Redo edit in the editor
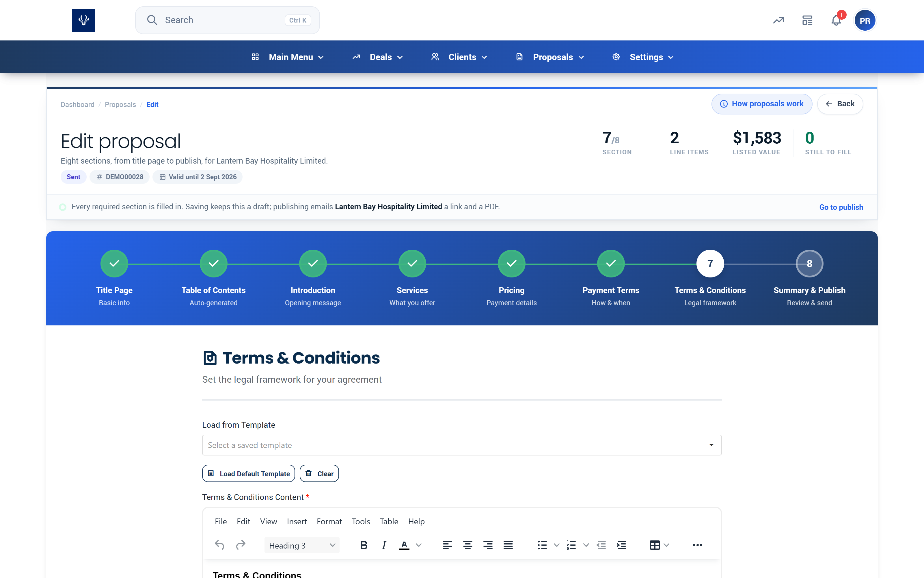Screen dimensions: 924x578 click(x=241, y=545)
